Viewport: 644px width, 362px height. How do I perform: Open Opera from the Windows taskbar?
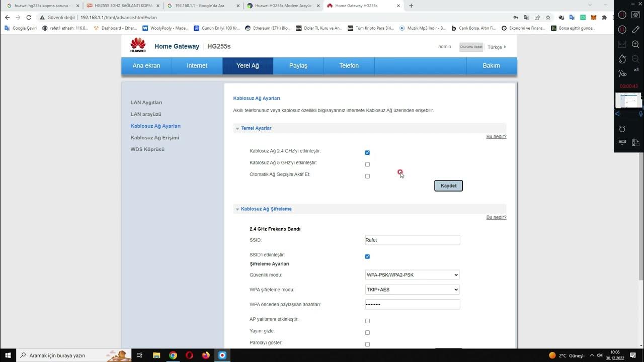click(x=189, y=355)
